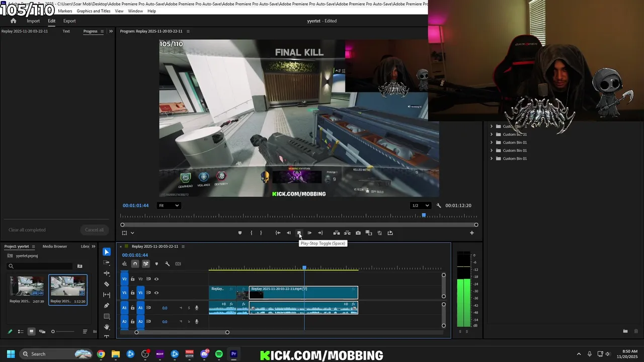Select the Hand tool

point(107,327)
